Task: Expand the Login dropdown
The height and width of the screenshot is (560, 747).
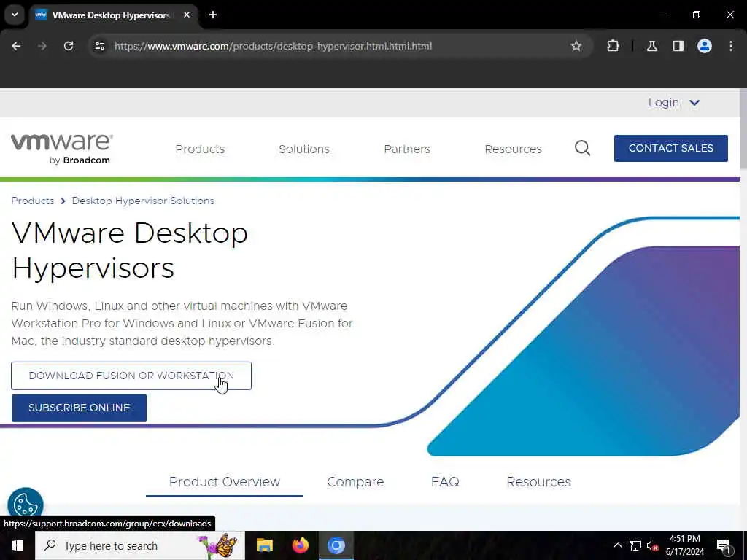Action: [x=673, y=103]
